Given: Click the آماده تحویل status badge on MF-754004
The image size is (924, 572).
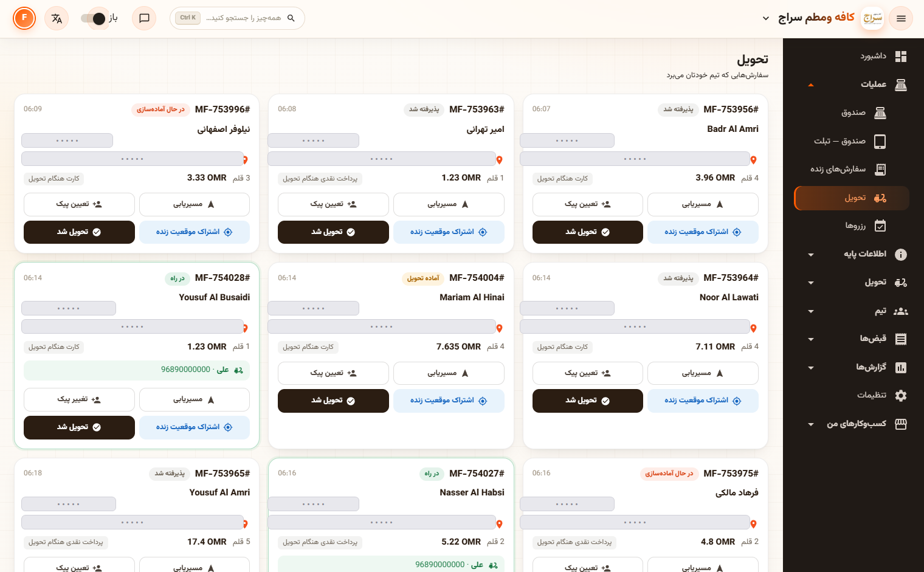Looking at the screenshot, I should click(423, 278).
